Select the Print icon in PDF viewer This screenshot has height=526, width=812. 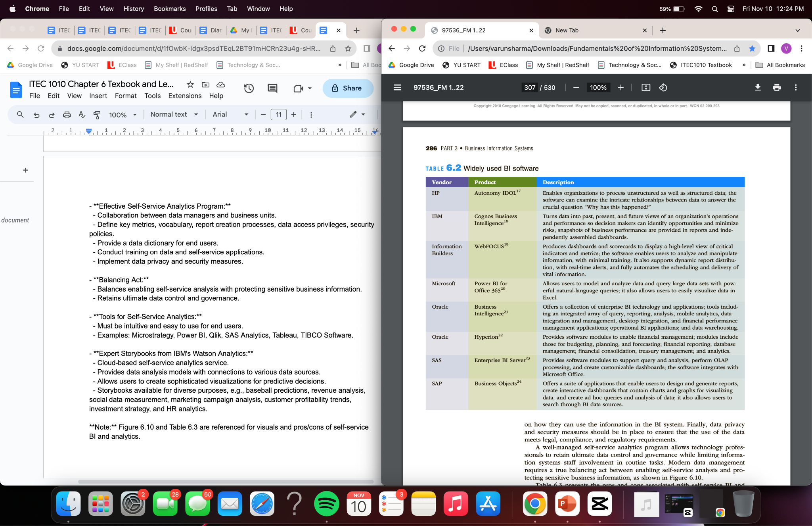[777, 87]
